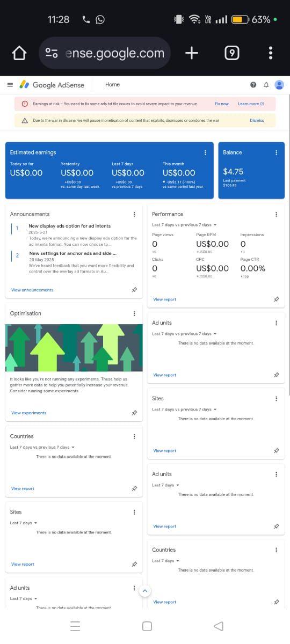290x644 pixels.
Task: Open Performance View report link
Action: coord(164,299)
